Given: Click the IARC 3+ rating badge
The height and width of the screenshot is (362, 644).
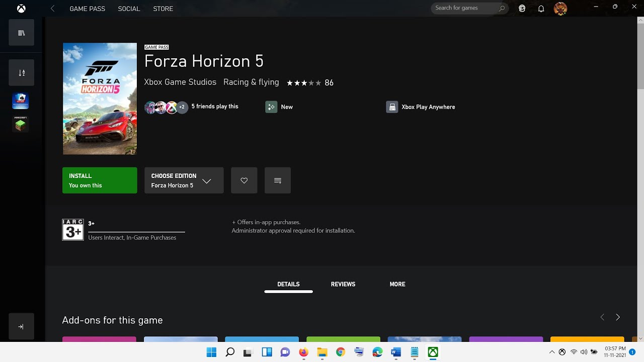Looking at the screenshot, I should tap(73, 230).
